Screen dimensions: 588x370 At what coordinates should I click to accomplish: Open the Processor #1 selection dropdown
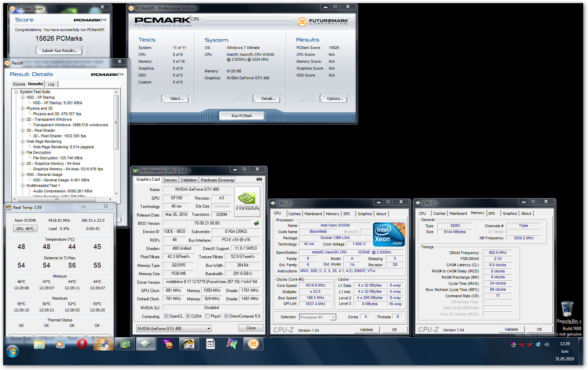[318, 317]
